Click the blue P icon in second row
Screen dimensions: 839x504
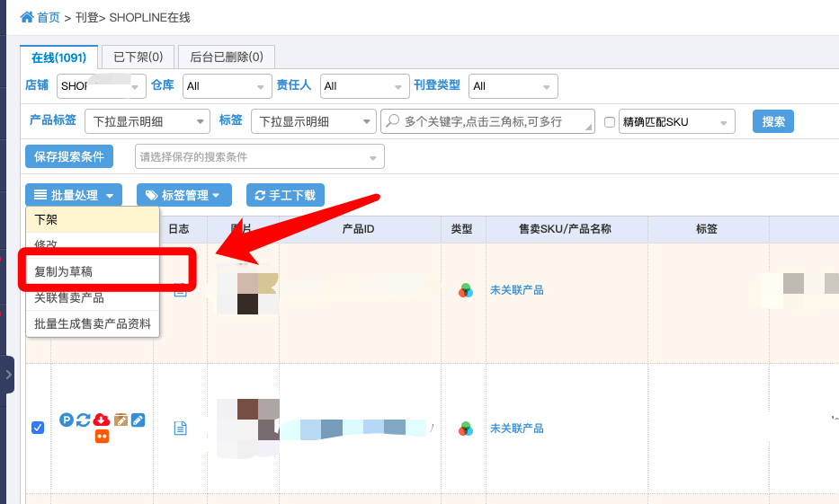tap(66, 420)
